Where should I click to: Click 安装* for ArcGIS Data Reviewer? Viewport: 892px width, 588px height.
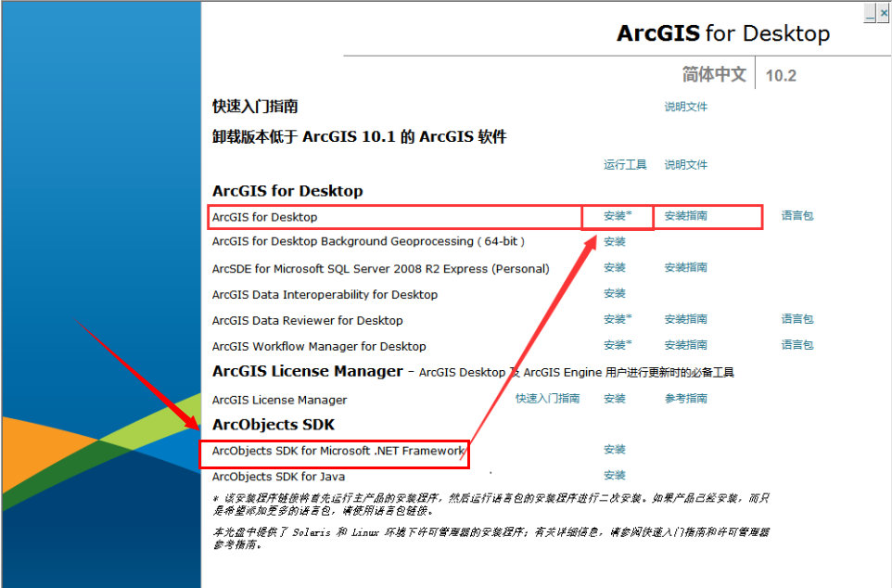pyautogui.click(x=618, y=319)
